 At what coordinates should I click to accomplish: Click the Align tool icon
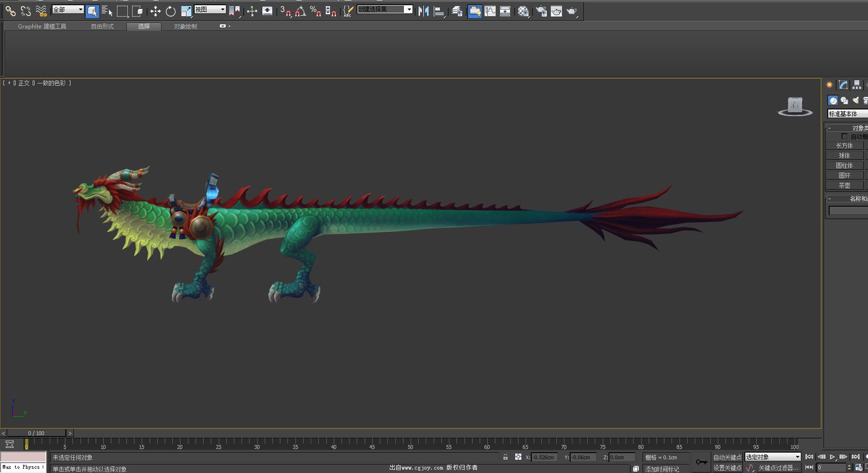(x=439, y=11)
